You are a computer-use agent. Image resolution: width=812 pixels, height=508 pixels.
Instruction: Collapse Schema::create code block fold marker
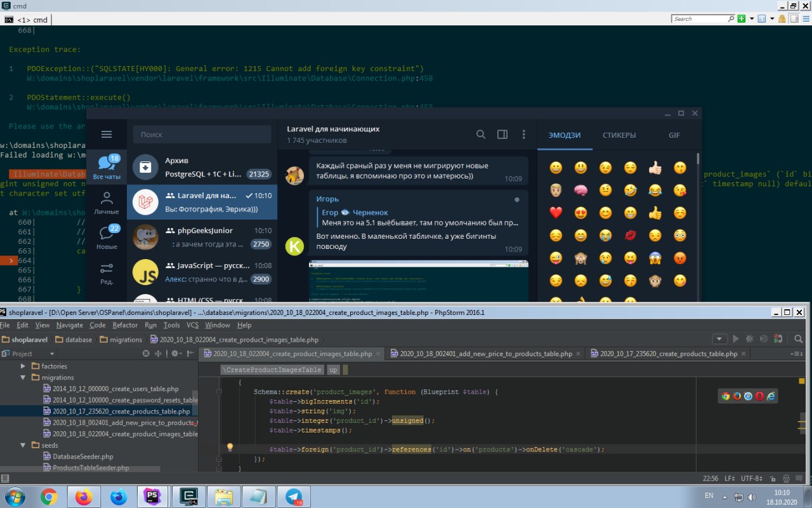[x=219, y=392]
